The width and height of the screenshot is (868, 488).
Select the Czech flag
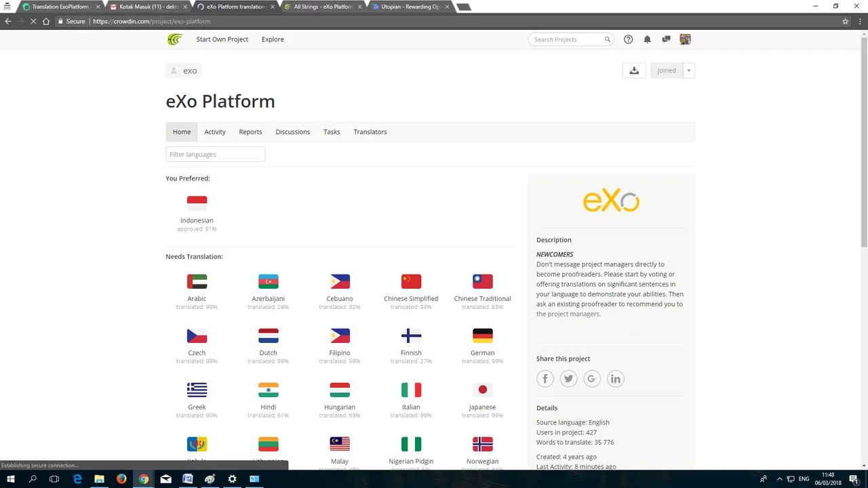[197, 335]
